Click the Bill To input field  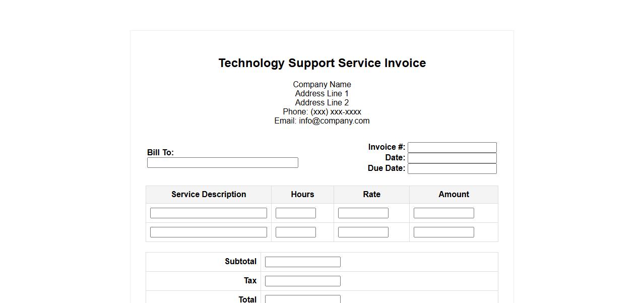click(x=222, y=162)
